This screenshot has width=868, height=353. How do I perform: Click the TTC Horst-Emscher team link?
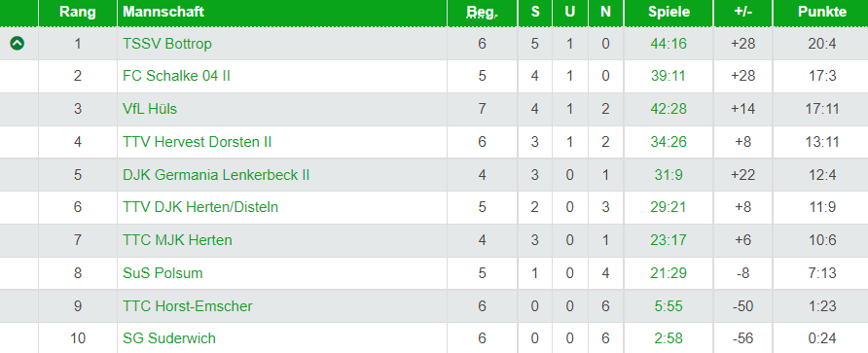click(x=188, y=306)
